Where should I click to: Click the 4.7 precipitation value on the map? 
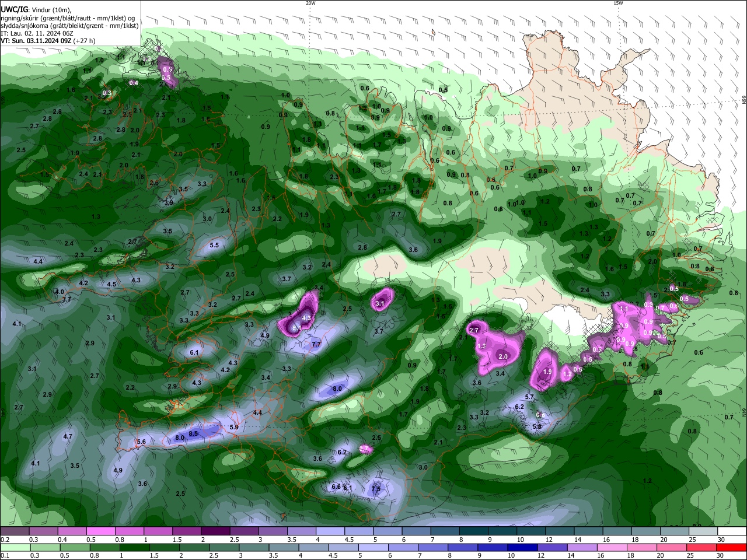tap(68, 436)
